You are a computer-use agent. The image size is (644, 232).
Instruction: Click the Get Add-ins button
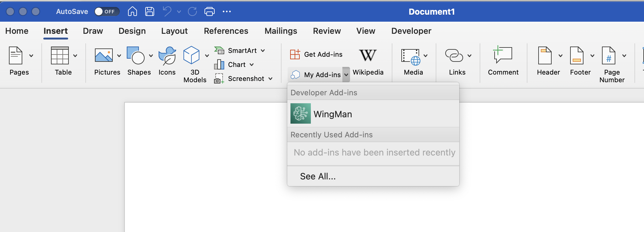(x=317, y=54)
